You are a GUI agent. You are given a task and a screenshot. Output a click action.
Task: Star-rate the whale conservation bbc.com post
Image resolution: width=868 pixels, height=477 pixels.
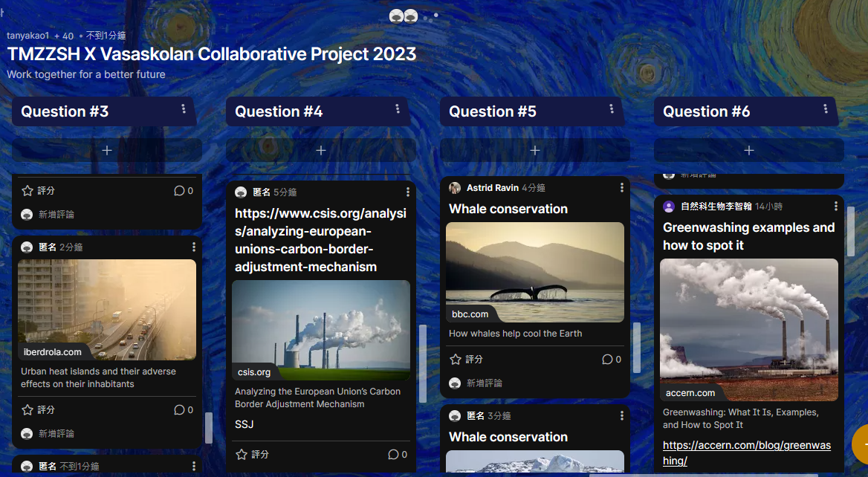tap(456, 360)
